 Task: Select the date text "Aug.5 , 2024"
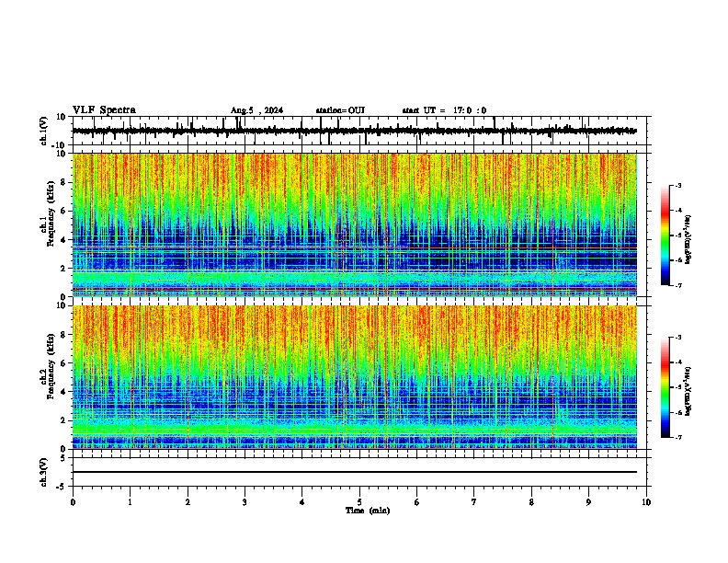point(256,110)
